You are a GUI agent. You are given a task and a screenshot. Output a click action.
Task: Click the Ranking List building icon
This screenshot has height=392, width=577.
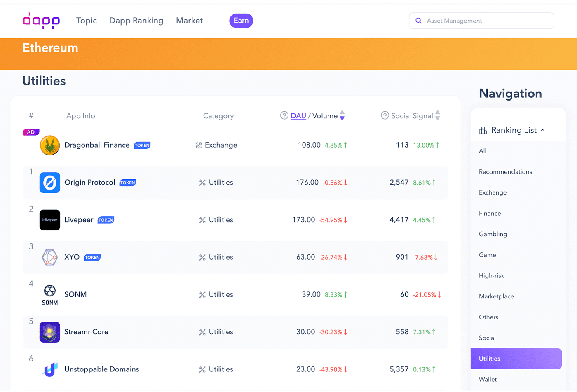[x=483, y=130]
